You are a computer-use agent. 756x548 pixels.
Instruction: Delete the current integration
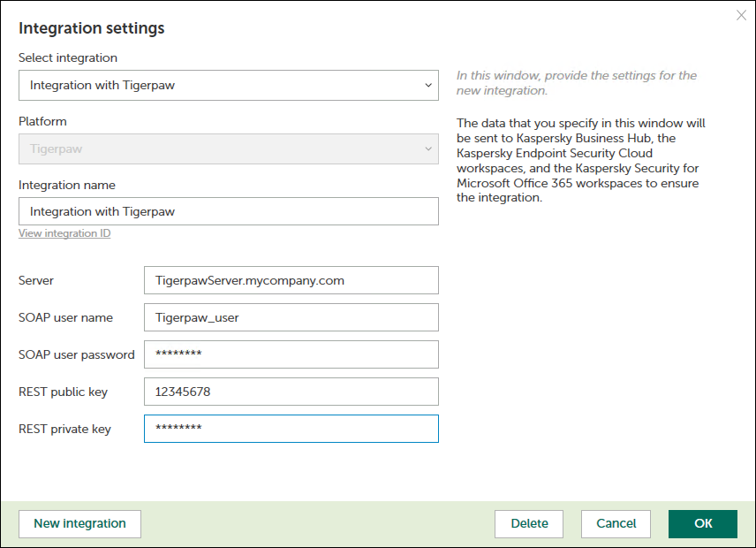[529, 523]
